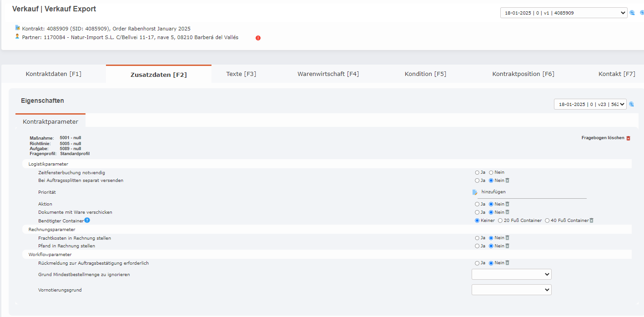Open the contract version dropdown showing v1 | 4085909
The height and width of the screenshot is (317, 644).
click(x=563, y=13)
